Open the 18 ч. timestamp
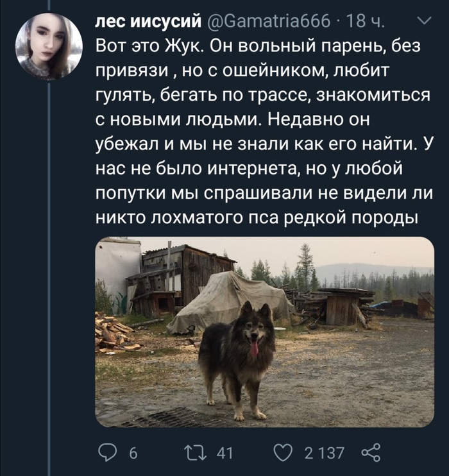The width and height of the screenshot is (449, 476). pos(366,21)
